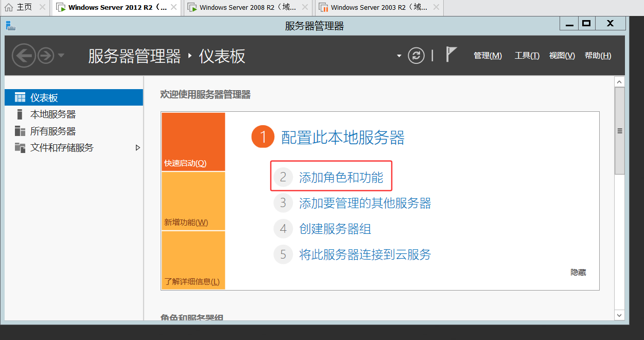
Task: Click the step 5 number circle
Action: (283, 254)
